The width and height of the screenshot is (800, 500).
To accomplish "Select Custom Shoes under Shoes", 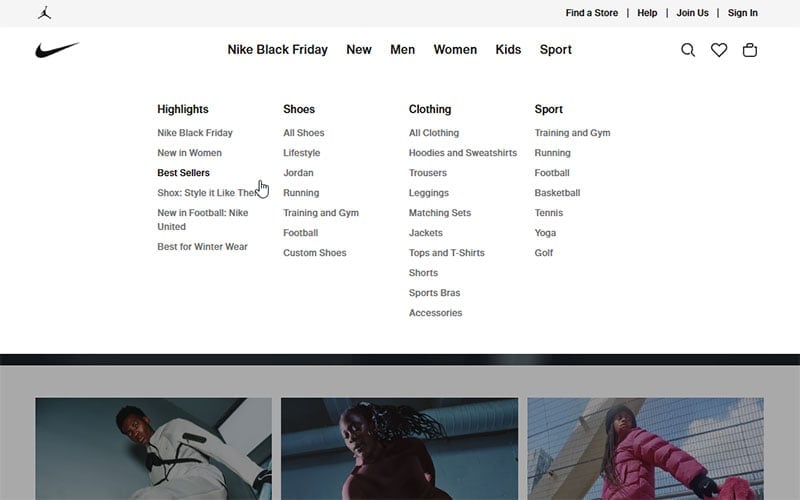I will [314, 253].
